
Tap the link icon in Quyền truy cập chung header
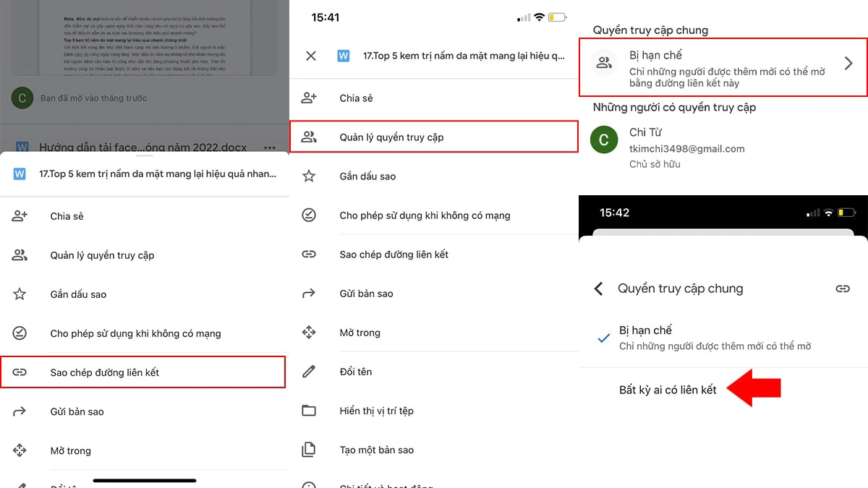coord(843,288)
